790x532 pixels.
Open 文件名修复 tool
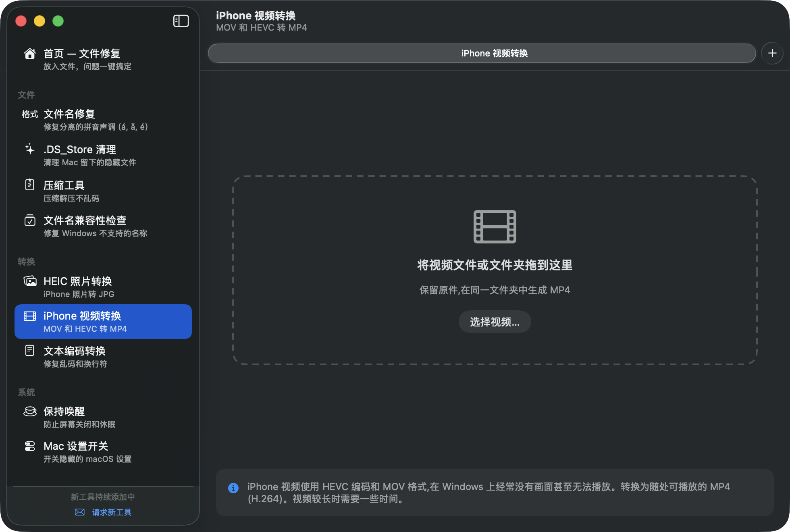(x=103, y=120)
